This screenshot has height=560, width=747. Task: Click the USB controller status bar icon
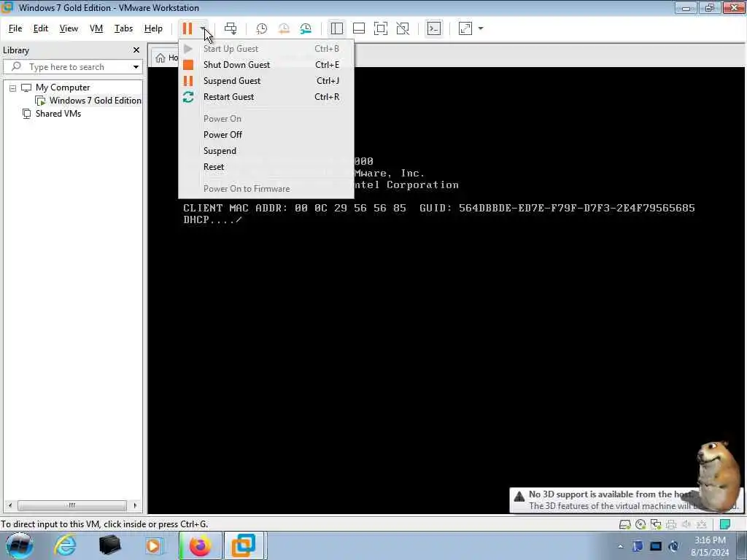click(x=702, y=525)
